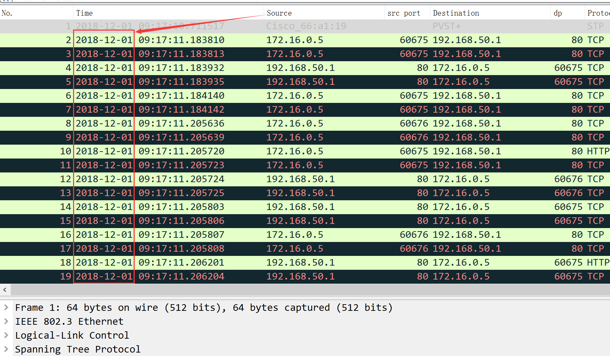Expand the Spanning Tree Protocol section

pos(6,349)
